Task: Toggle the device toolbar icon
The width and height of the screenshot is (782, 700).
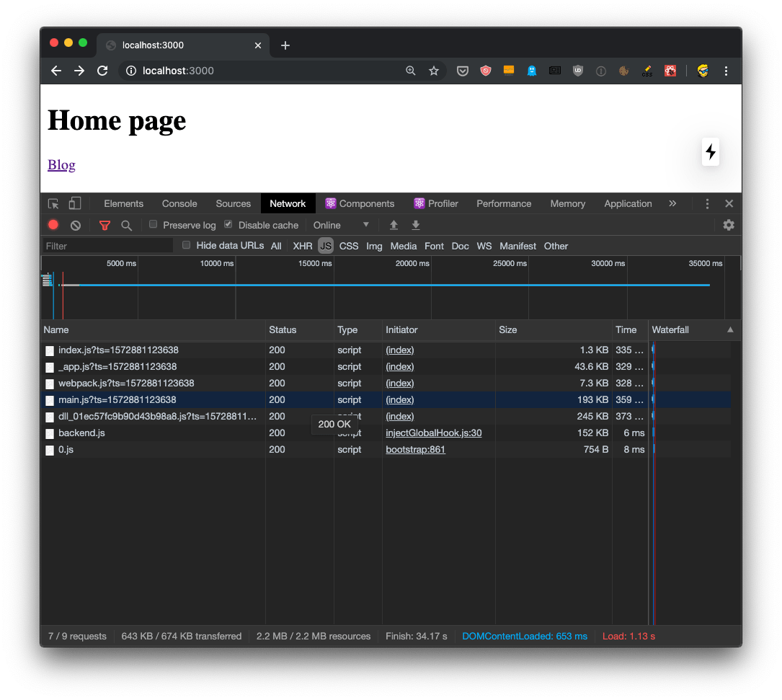Action: point(75,204)
